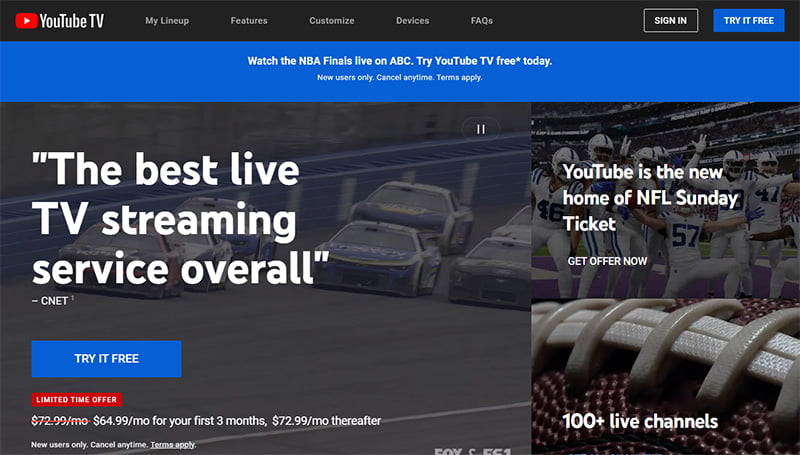Open the My Lineup menu item

click(x=167, y=21)
